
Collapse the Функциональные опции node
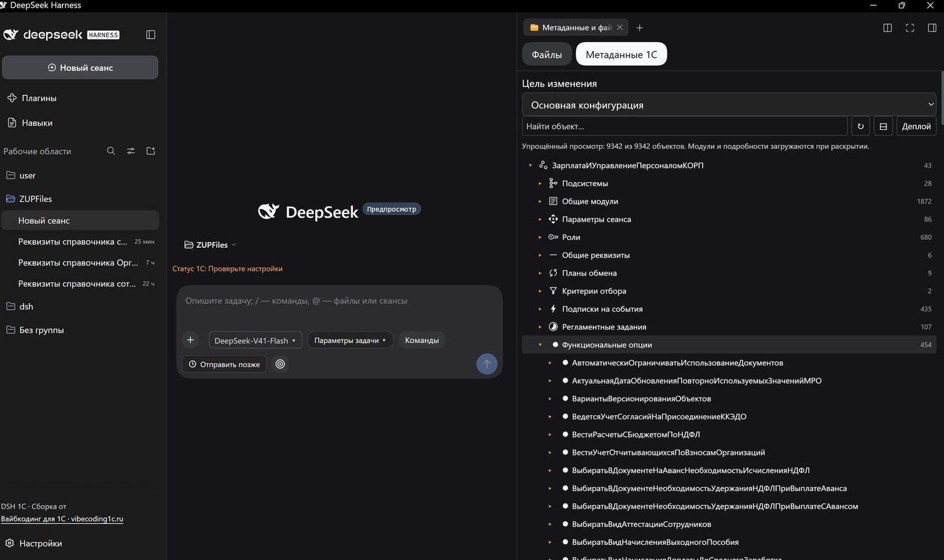[x=540, y=345]
